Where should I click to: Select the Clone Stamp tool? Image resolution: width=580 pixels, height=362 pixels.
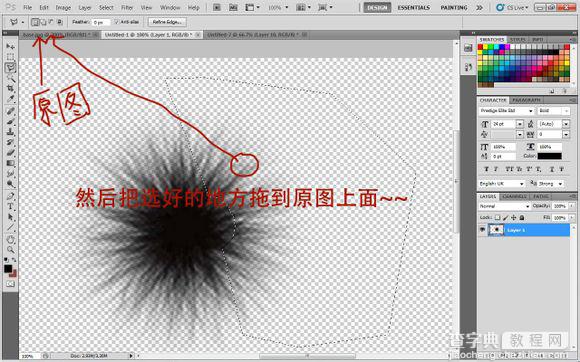10,131
